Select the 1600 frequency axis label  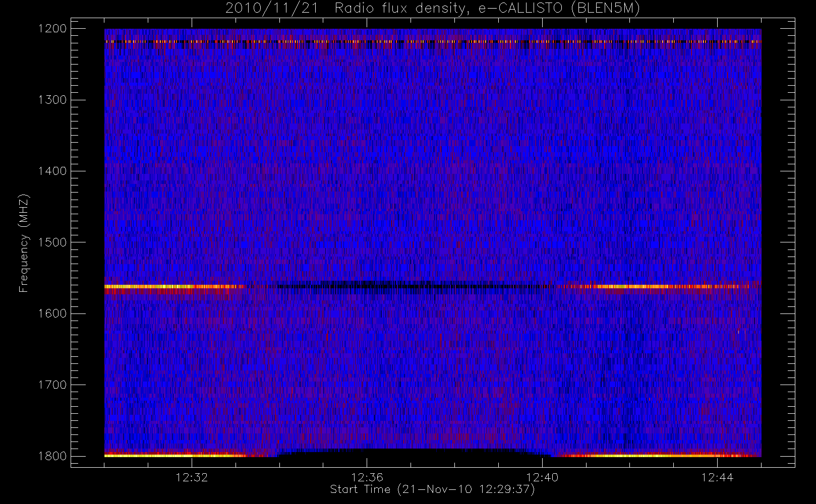click(x=52, y=313)
